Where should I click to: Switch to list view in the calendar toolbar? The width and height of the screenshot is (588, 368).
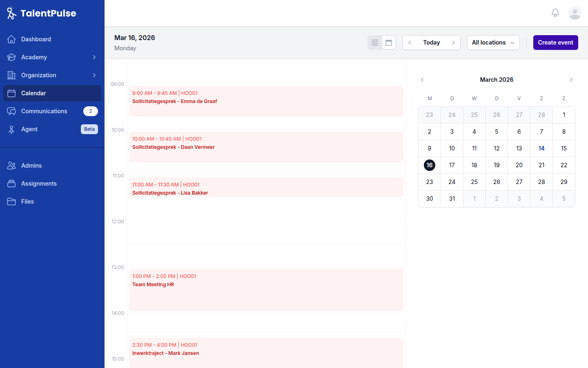[375, 42]
